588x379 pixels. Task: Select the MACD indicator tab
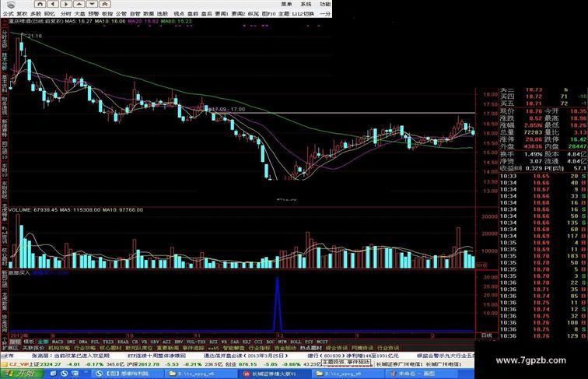[x=58, y=342]
